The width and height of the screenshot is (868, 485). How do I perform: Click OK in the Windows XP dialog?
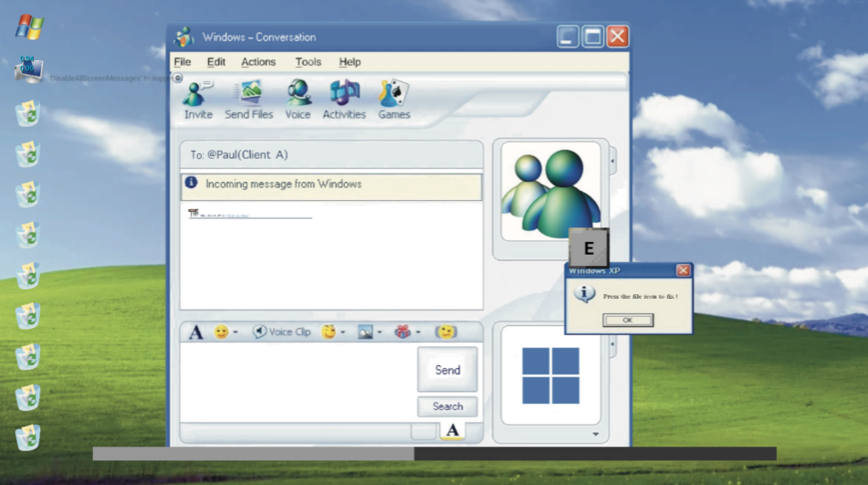[628, 320]
